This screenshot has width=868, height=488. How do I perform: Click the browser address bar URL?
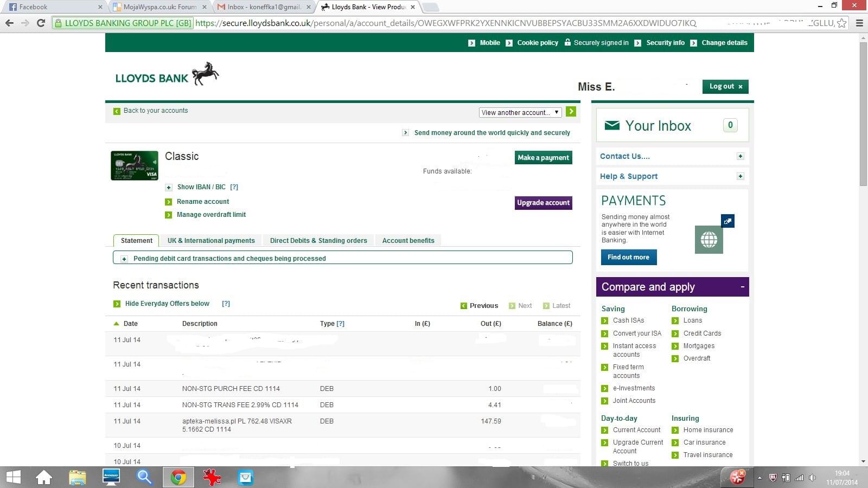click(x=445, y=23)
